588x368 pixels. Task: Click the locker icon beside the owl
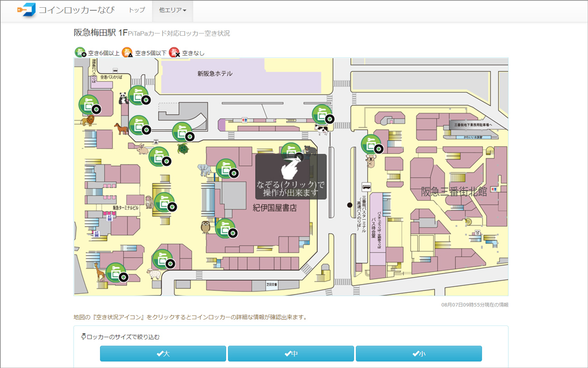pyautogui.click(x=226, y=229)
